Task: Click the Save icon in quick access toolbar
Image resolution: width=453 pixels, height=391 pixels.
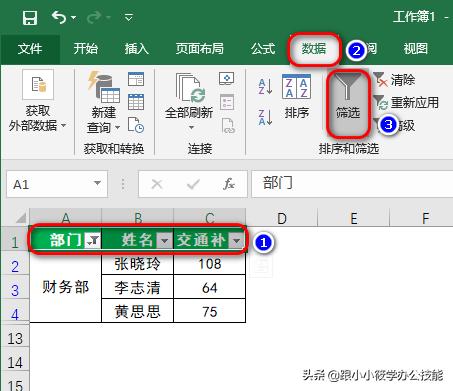Action: tap(29, 17)
